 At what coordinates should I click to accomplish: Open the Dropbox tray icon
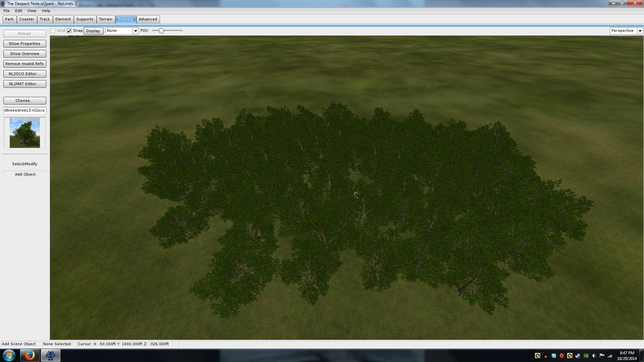pos(554,356)
